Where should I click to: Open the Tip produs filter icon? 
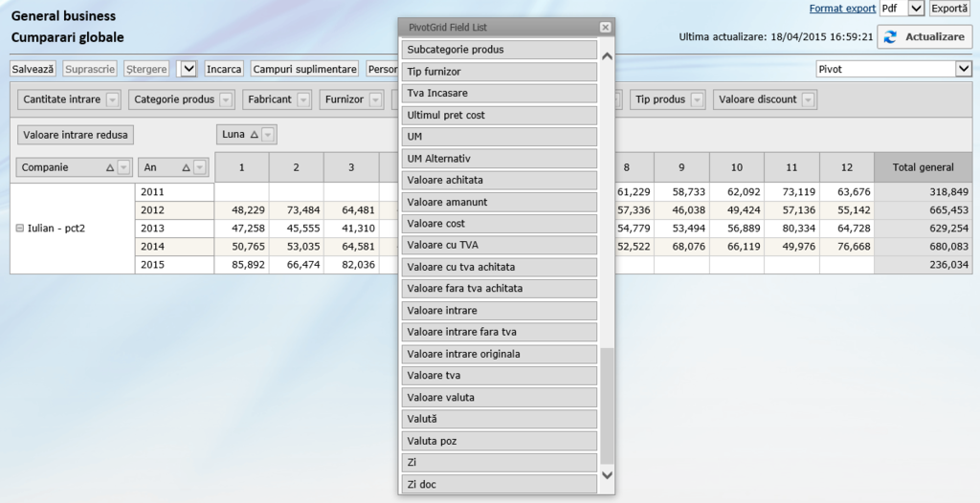[x=698, y=99]
